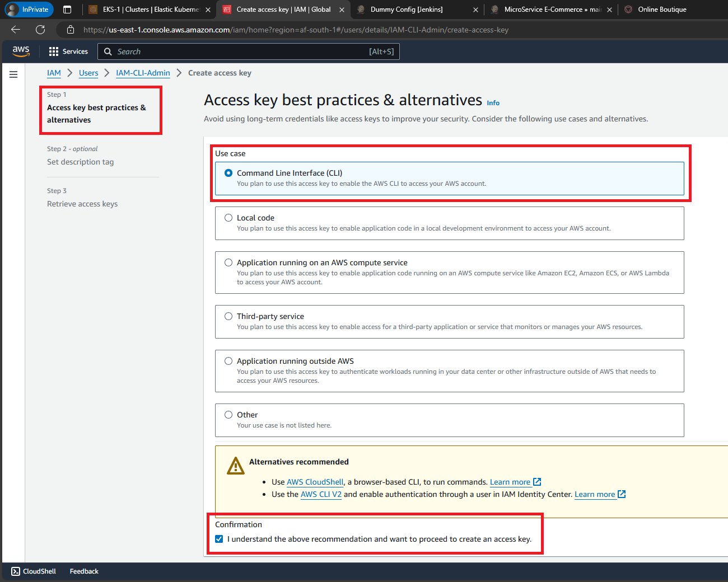The width and height of the screenshot is (728, 582).
Task: Focus the AWS console search field
Action: tap(249, 51)
